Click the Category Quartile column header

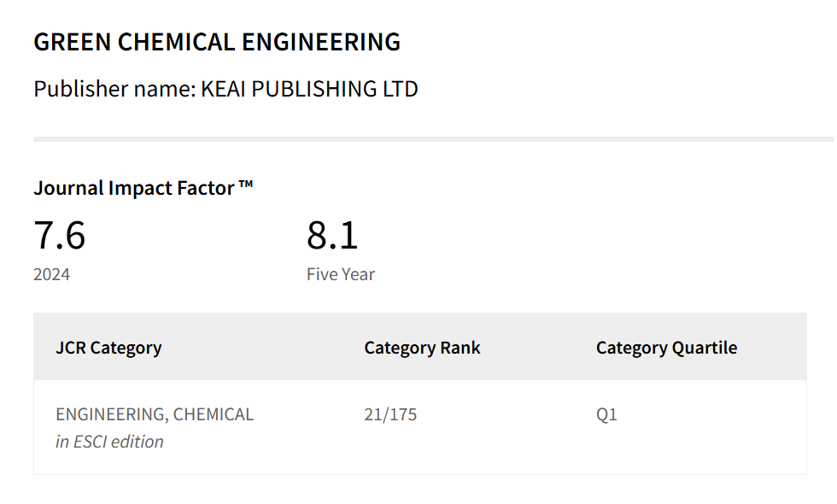coord(666,348)
